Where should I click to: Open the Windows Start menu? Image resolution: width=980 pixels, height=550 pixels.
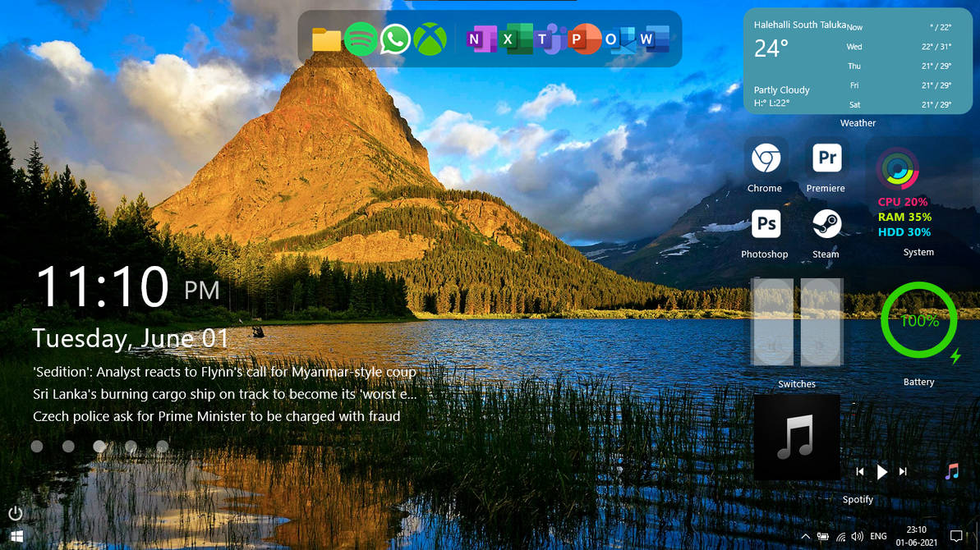[x=17, y=537]
